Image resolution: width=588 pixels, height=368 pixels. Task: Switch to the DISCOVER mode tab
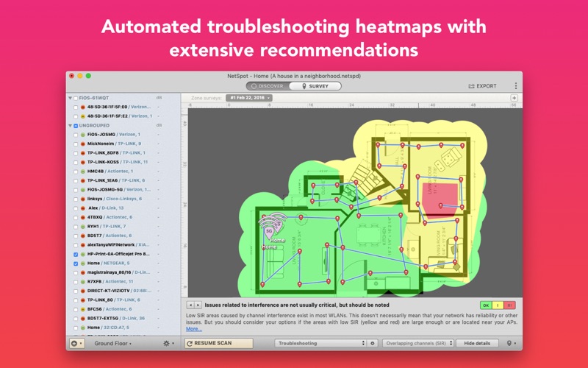pos(267,86)
